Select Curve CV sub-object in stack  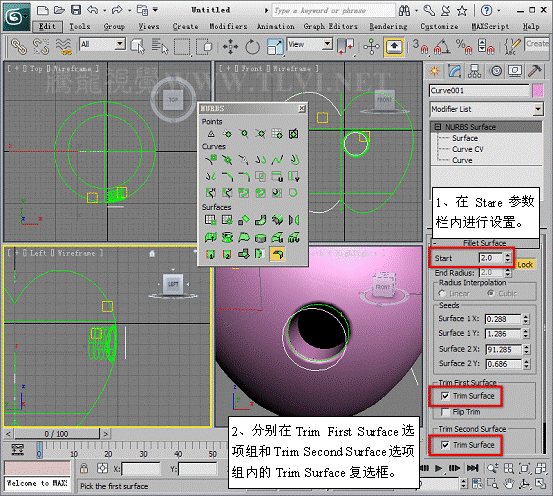pyautogui.click(x=468, y=149)
